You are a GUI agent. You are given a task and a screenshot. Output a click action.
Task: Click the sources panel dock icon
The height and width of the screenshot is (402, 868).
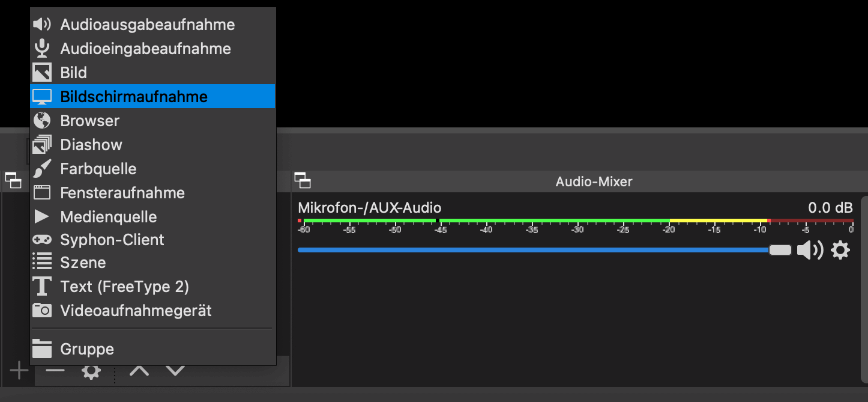click(14, 180)
